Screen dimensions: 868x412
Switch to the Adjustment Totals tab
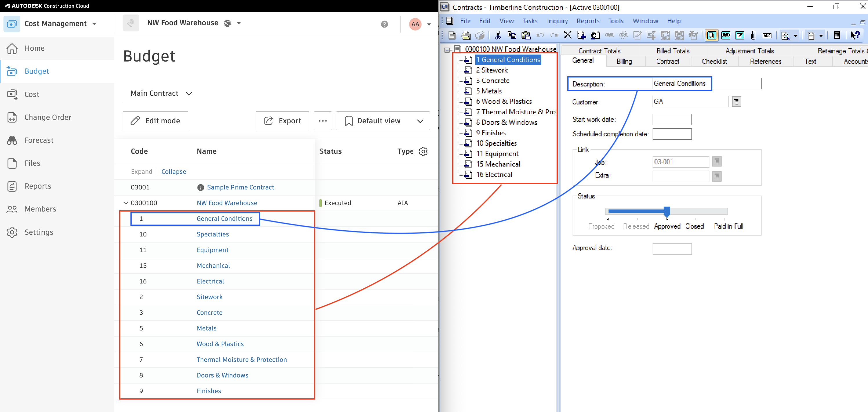[750, 51]
